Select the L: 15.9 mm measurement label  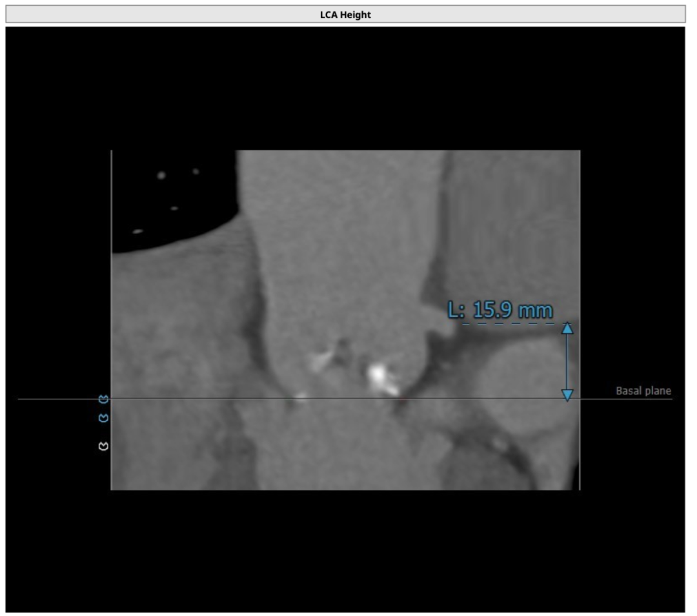500,310
